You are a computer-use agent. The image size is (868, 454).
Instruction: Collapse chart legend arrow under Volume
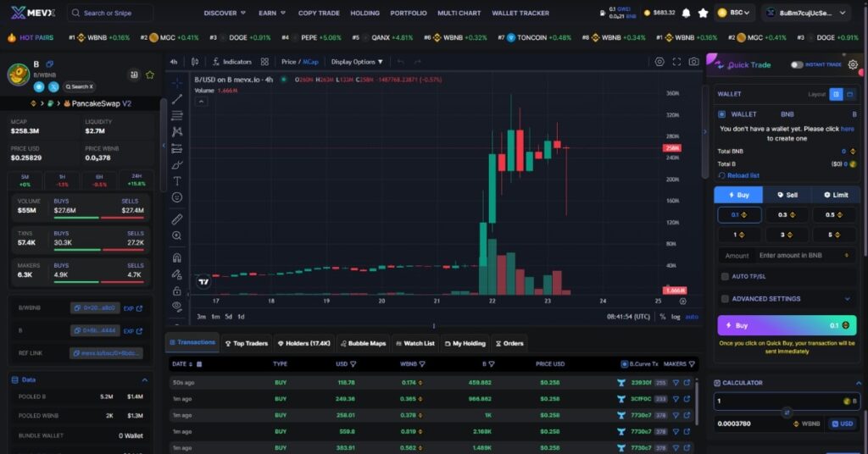201,101
